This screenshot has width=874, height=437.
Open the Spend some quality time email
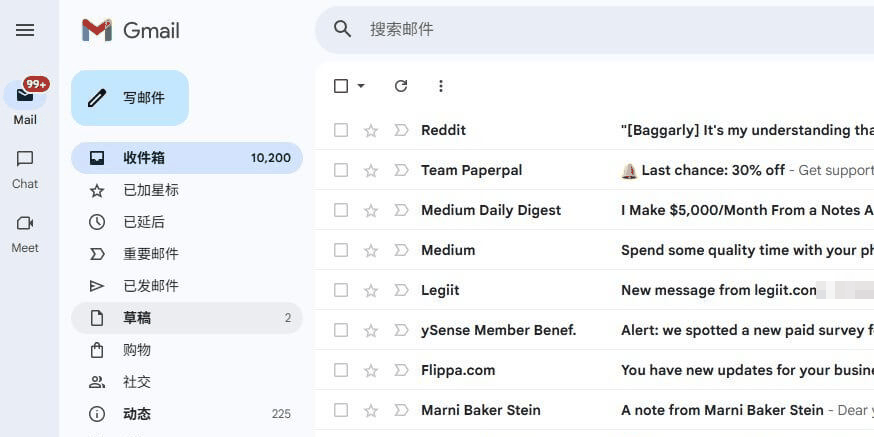point(747,250)
